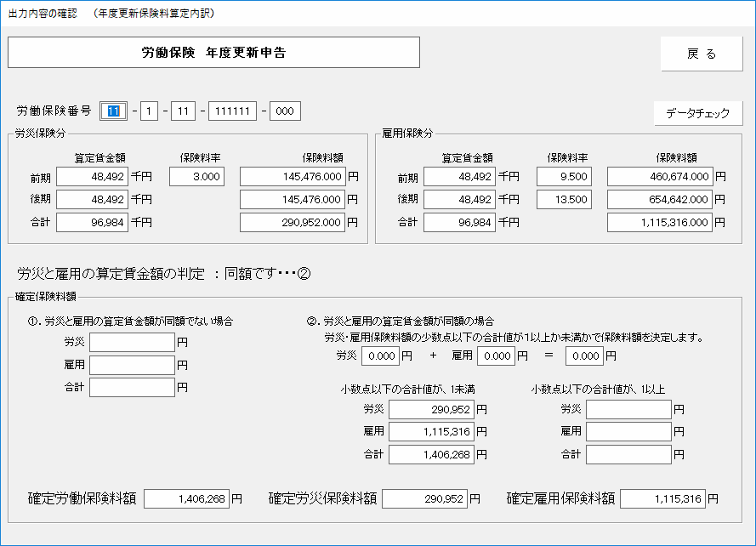Click the 労働保険番号 field showing 000
Screen dimensions: 756x546
(x=285, y=111)
